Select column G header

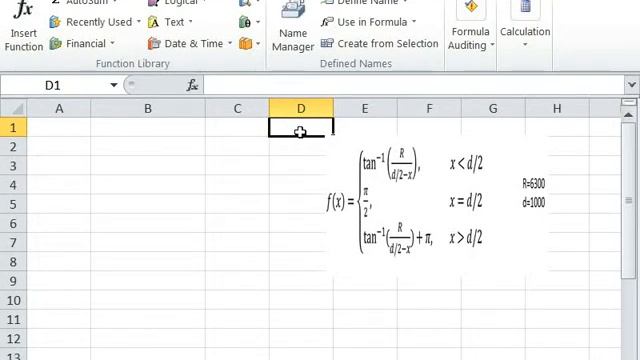tap(493, 109)
